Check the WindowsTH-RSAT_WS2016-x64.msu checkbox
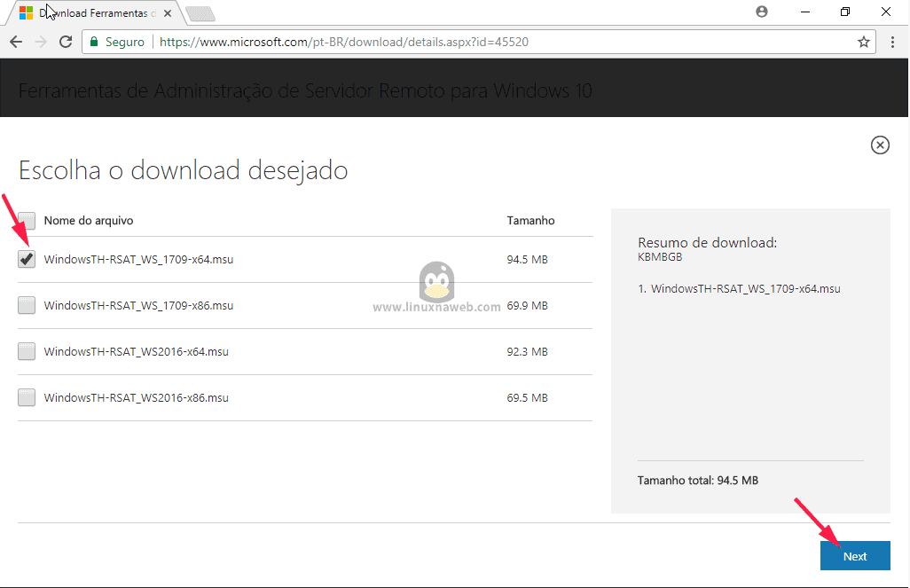Viewport: 910px width, 588px height. pos(26,351)
